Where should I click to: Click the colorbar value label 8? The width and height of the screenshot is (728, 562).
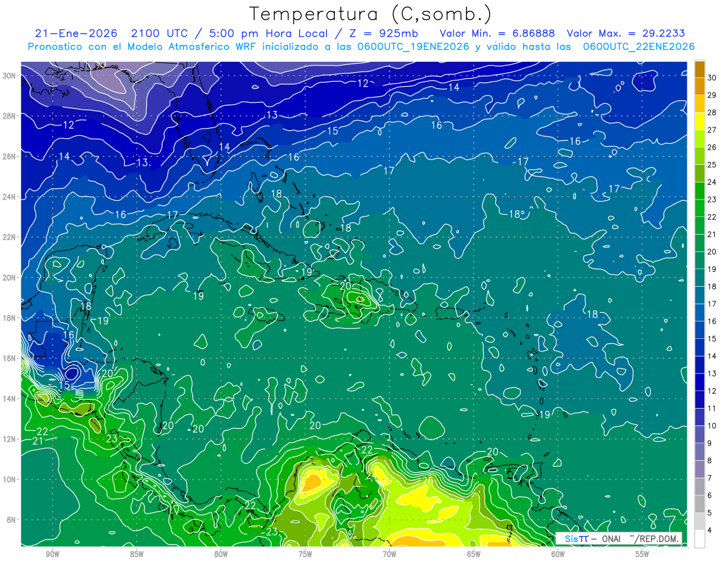[x=710, y=461]
